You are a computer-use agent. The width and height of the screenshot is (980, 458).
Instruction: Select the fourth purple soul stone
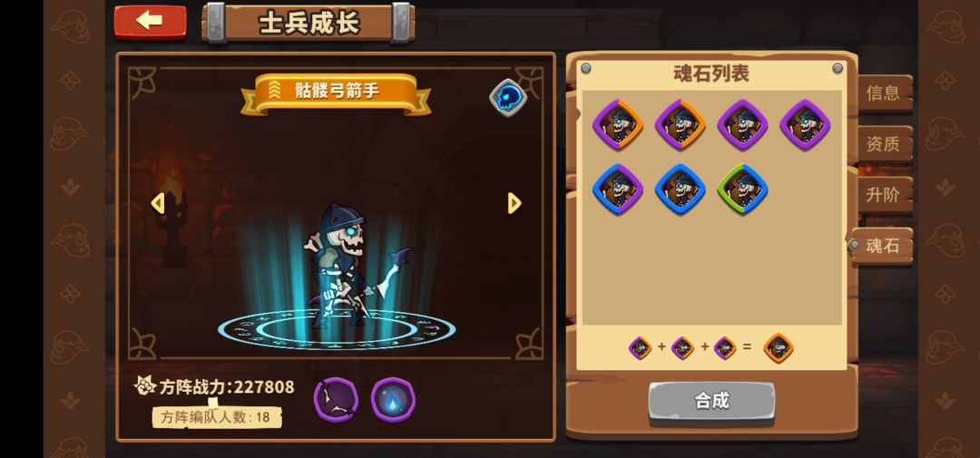[x=805, y=124]
